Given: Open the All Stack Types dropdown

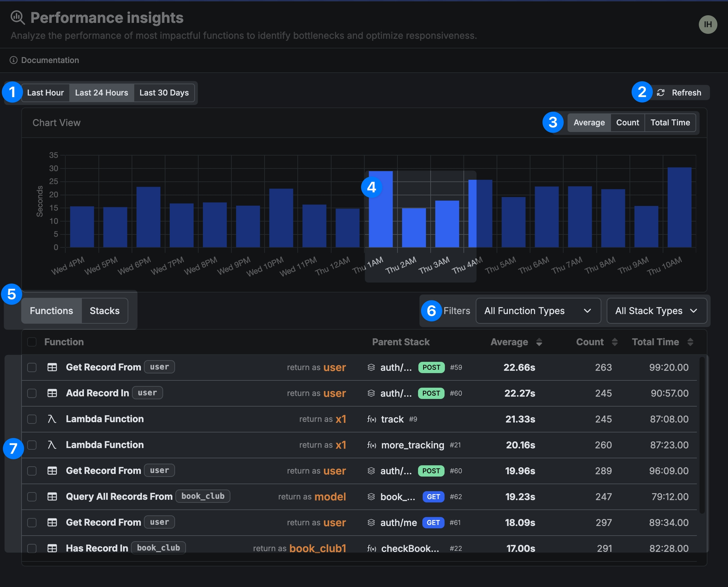Looking at the screenshot, I should point(656,311).
